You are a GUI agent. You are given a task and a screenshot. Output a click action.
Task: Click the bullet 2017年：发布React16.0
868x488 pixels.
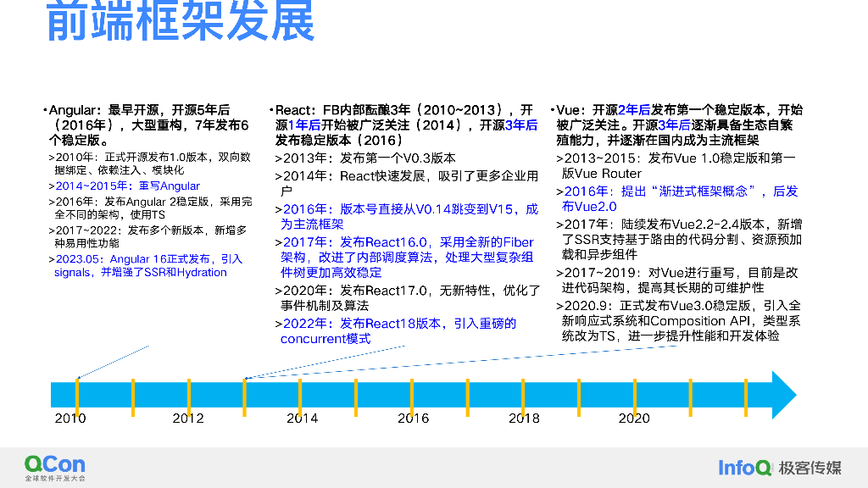click(x=404, y=258)
